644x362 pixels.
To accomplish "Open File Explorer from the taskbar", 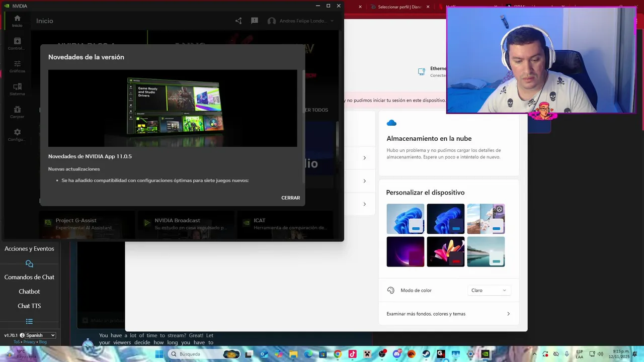I will [x=293, y=354].
